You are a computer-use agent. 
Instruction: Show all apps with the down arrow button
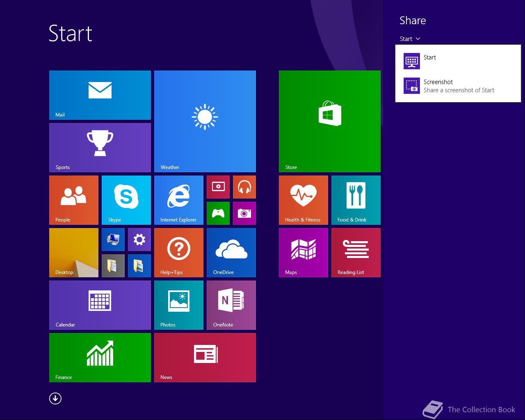click(x=55, y=398)
